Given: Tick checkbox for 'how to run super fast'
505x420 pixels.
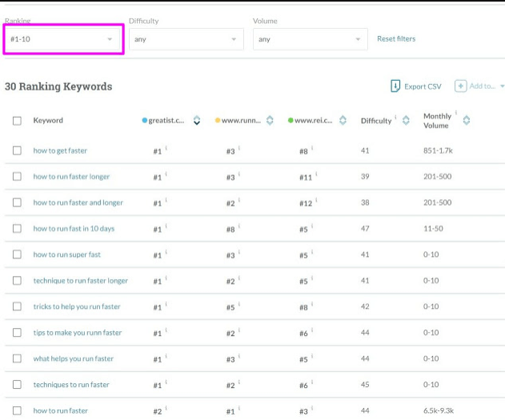Looking at the screenshot, I should pos(17,254).
